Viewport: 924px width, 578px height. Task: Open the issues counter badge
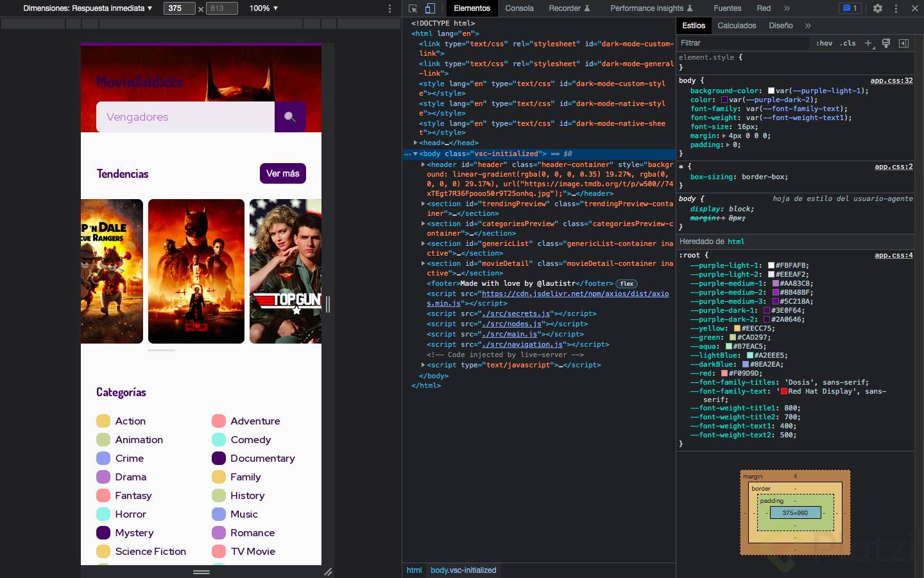pos(850,8)
